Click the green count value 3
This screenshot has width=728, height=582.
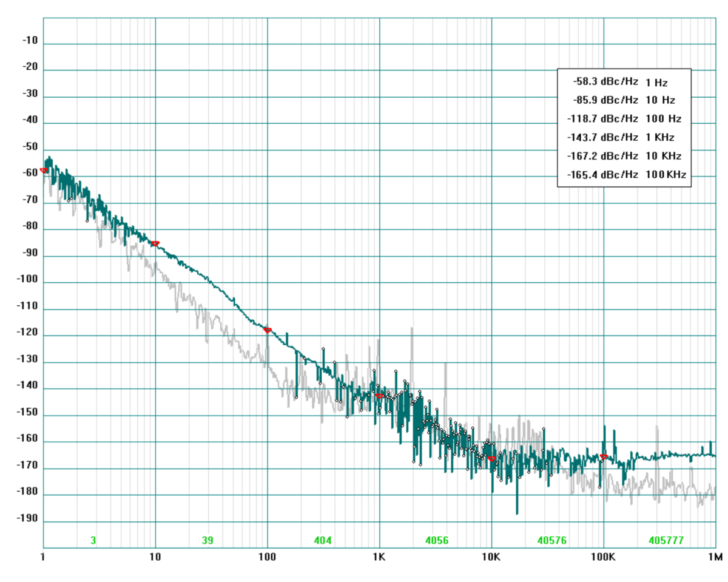[x=93, y=540]
